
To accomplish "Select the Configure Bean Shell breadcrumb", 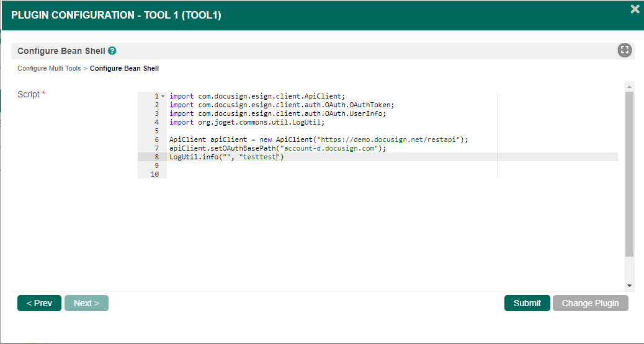I will [124, 68].
